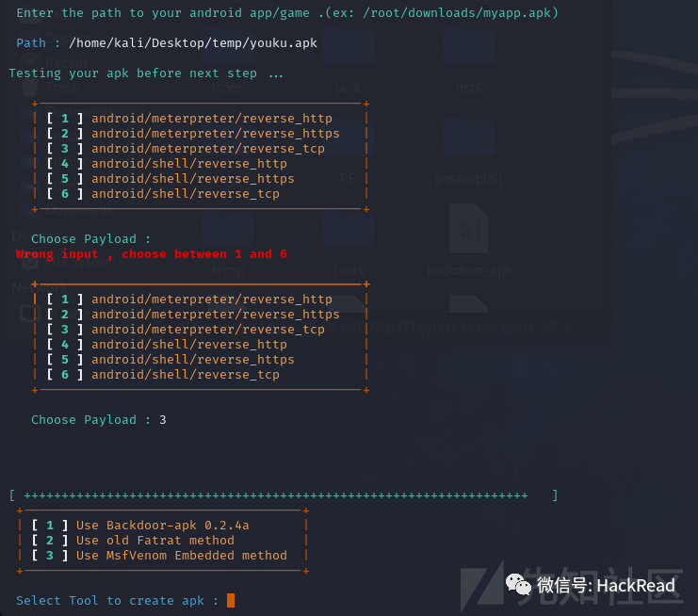Viewport: 698px width, 616px height.
Task: Click the 'Path :' label
Action: point(39,43)
